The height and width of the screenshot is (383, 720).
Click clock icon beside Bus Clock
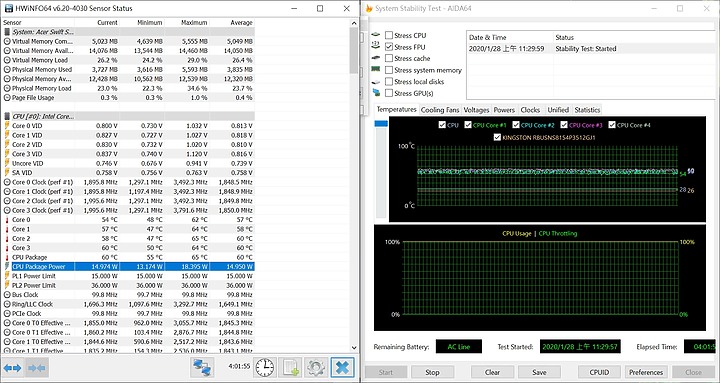(7, 295)
